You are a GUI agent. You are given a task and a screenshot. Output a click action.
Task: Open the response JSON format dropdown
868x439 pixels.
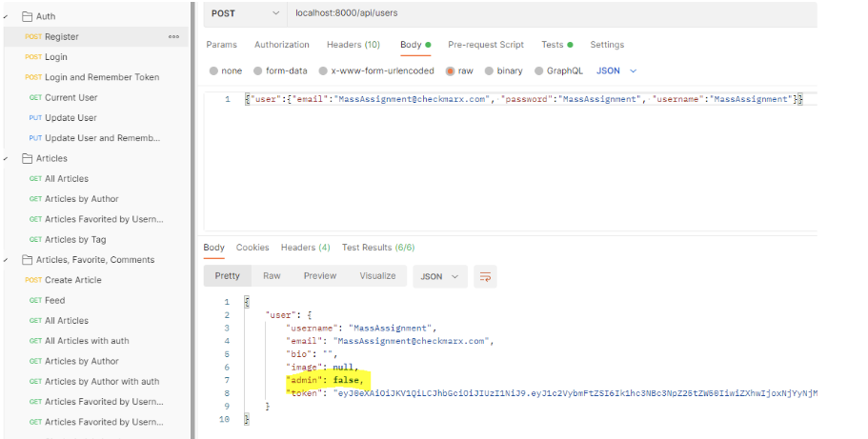click(439, 276)
